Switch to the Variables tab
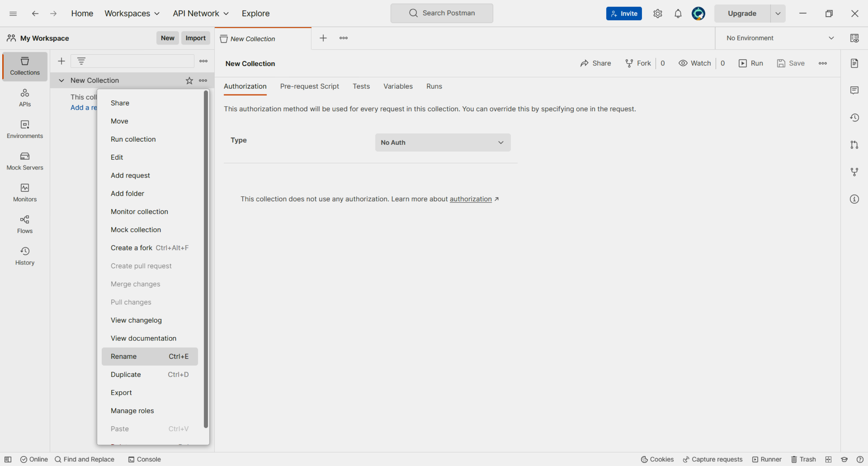The height and width of the screenshot is (466, 868). point(398,86)
